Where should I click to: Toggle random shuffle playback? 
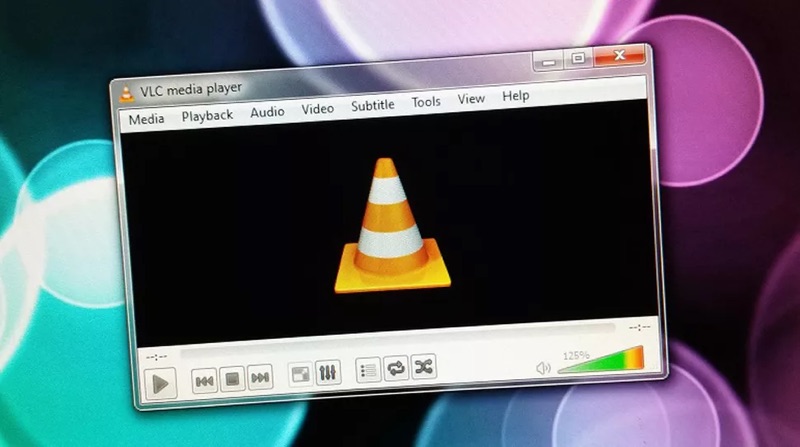424,366
